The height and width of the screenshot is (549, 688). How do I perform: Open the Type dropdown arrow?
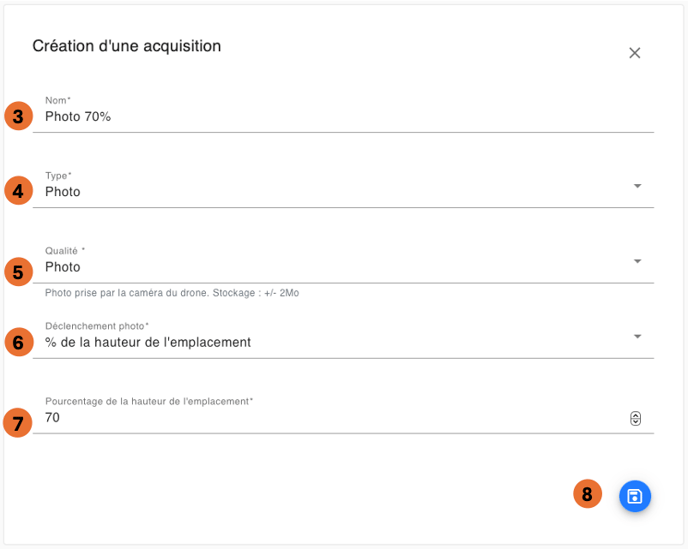(x=638, y=186)
